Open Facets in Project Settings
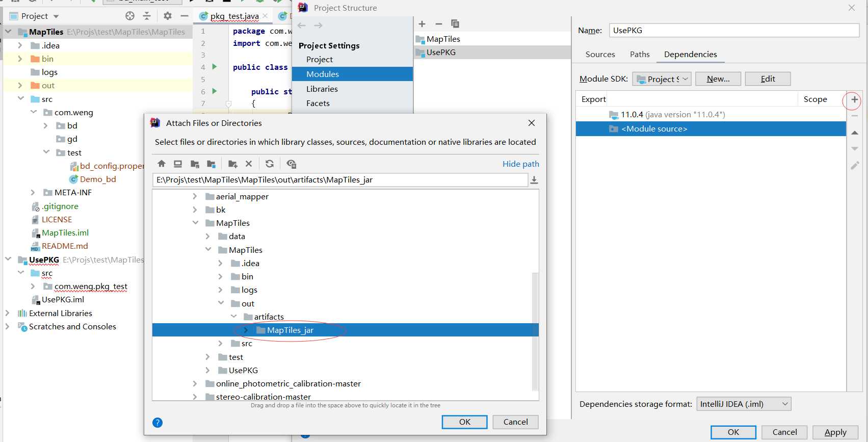The height and width of the screenshot is (442, 868). click(x=318, y=103)
